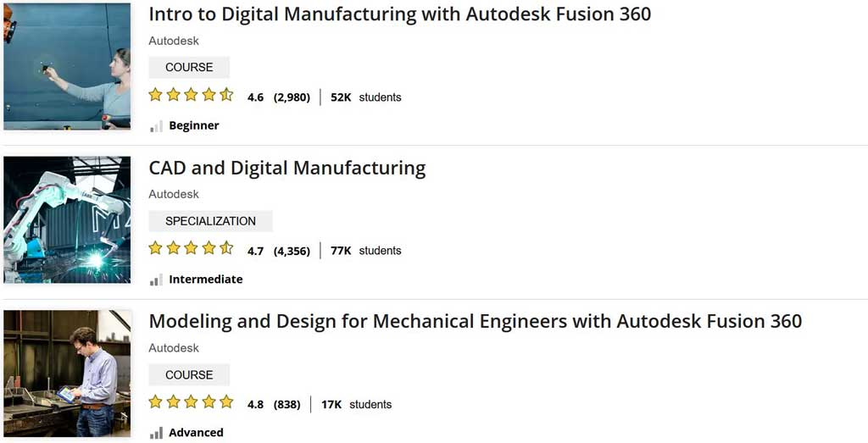Click the Beginner level bar icon

[156, 126]
